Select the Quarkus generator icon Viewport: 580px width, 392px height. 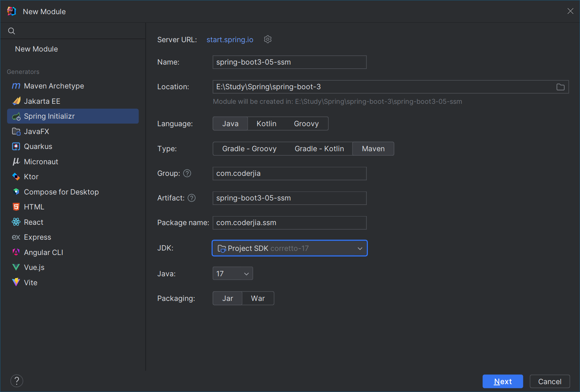(16, 146)
